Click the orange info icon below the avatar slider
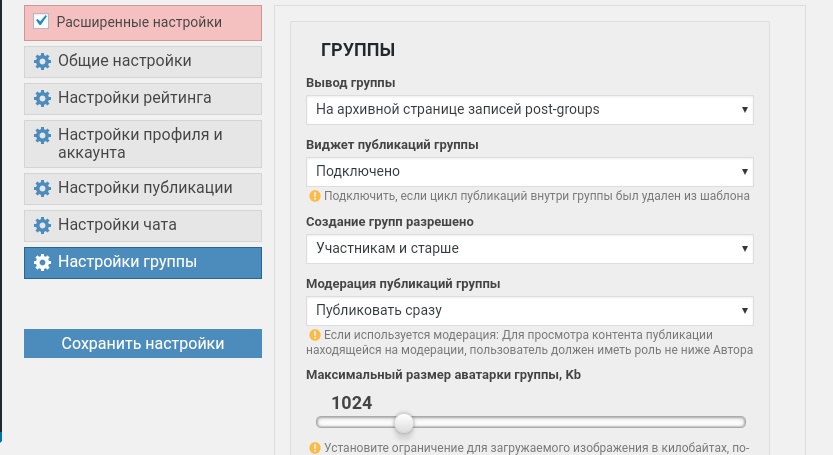 (314, 448)
